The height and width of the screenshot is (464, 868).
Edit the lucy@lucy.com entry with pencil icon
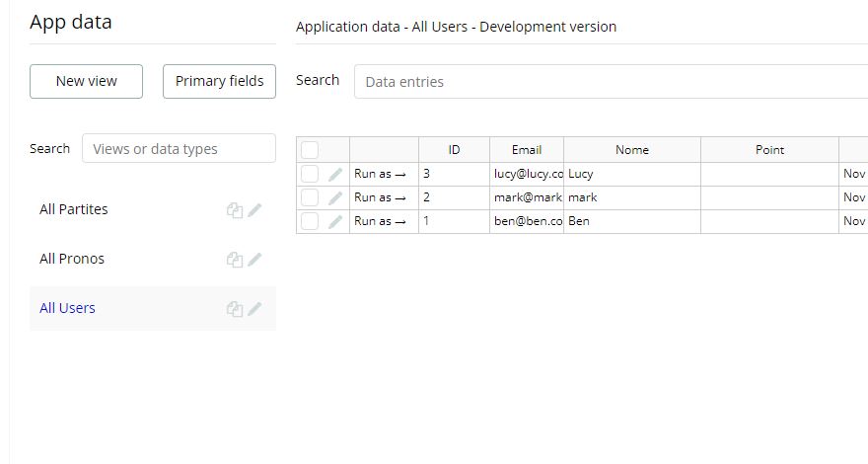coord(335,174)
